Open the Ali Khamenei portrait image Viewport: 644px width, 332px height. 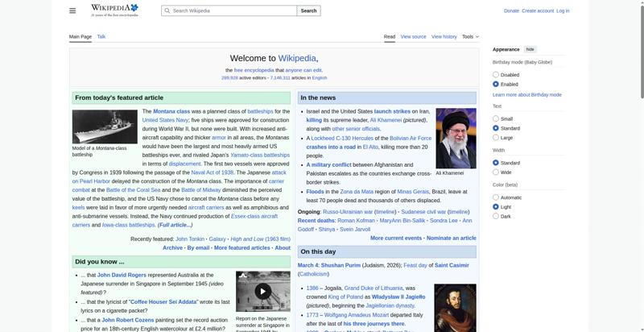click(x=456, y=138)
